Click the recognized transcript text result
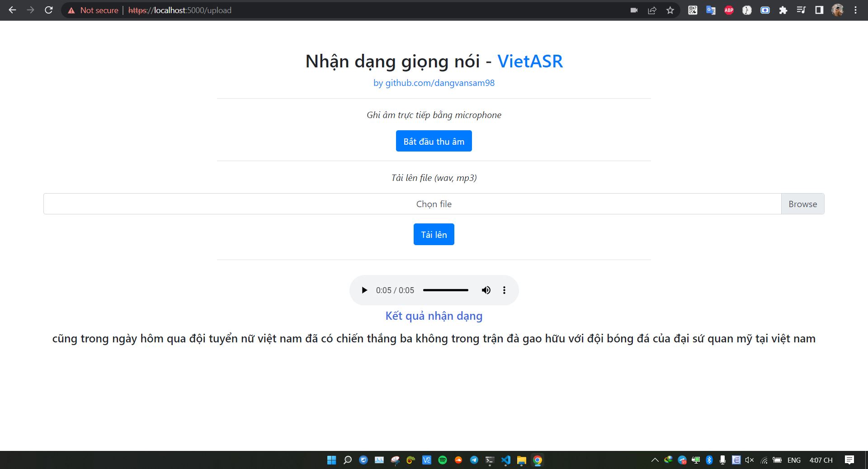The width and height of the screenshot is (868, 469). point(434,339)
